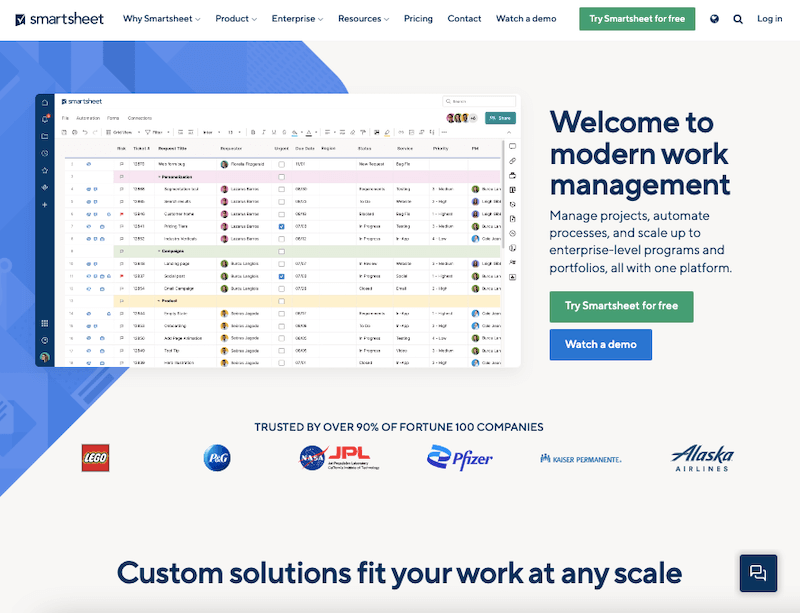Open Filter dropdown in preview toolbar

pos(157,132)
